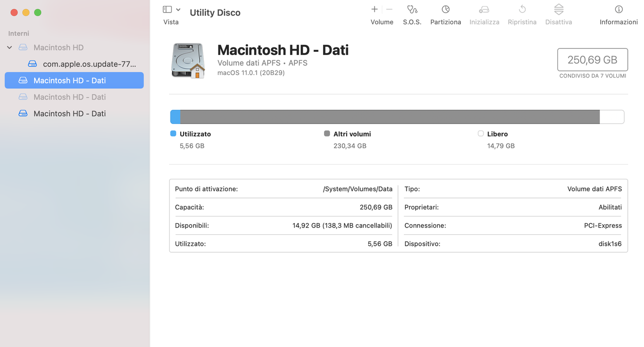Viewport: 644px width, 347px height.
Task: Close the window with red button
Action: coord(14,13)
